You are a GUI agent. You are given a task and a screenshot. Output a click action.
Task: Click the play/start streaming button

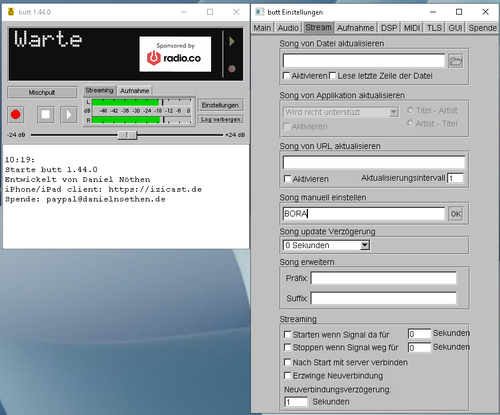69,115
